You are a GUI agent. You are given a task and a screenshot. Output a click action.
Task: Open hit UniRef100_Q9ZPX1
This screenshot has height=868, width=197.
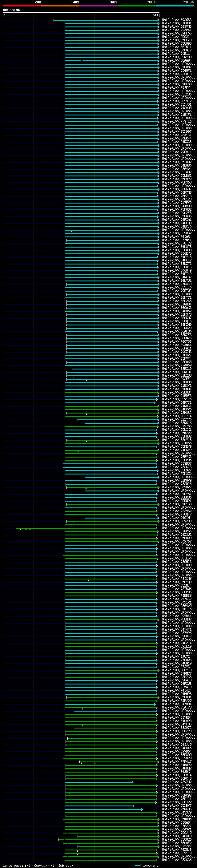[x=177, y=30]
